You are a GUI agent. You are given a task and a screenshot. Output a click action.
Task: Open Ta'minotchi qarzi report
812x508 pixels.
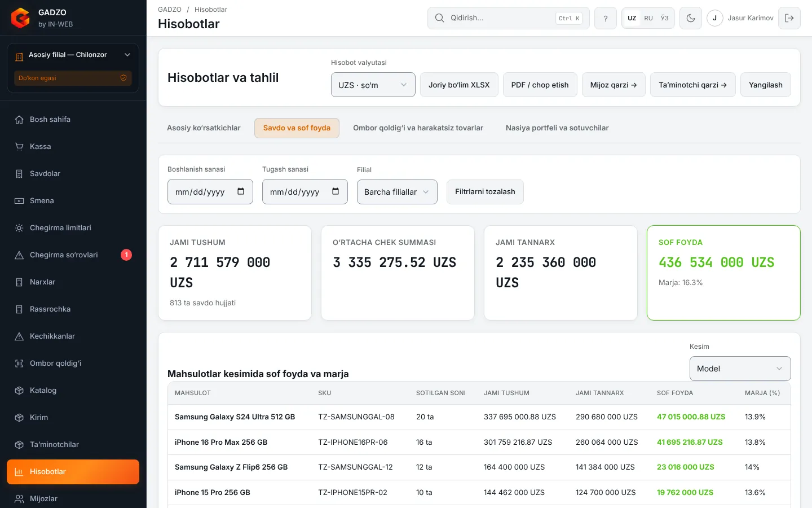[x=693, y=85]
